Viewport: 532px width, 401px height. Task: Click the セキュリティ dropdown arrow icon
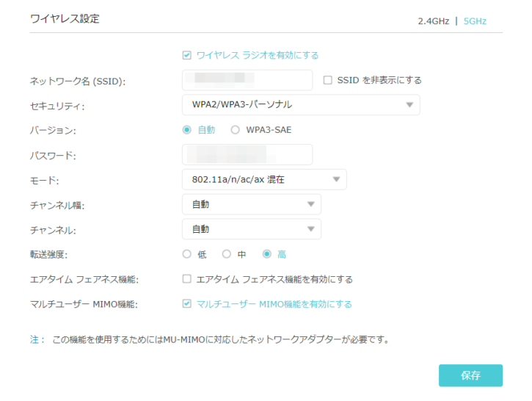pyautogui.click(x=409, y=105)
